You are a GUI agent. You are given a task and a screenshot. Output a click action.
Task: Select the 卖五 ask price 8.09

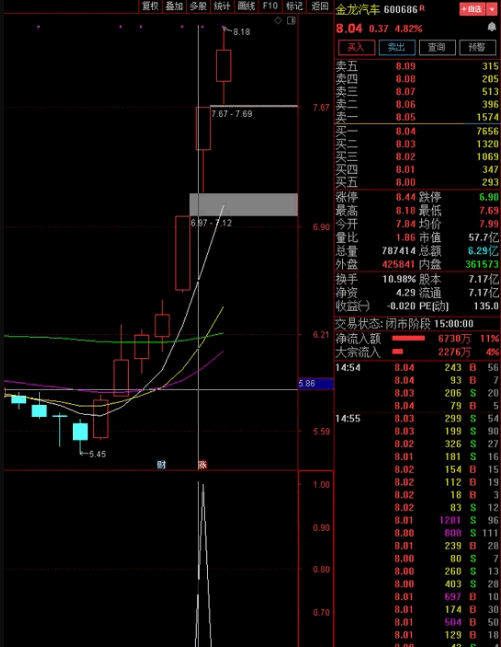point(405,66)
